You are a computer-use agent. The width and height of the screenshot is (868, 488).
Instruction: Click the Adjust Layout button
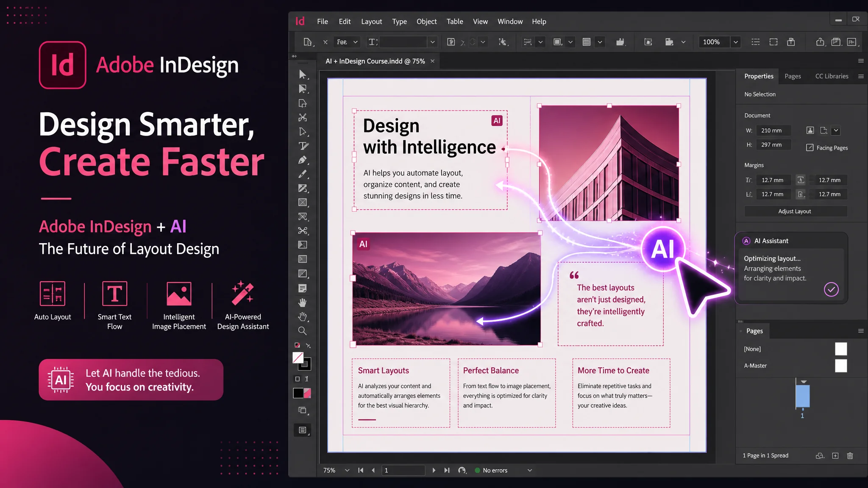[x=796, y=211]
